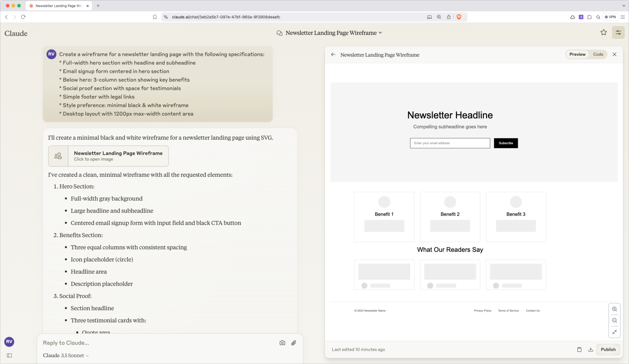Toggle the sidebar panel at bottom left
The image size is (629, 364).
click(9, 355)
